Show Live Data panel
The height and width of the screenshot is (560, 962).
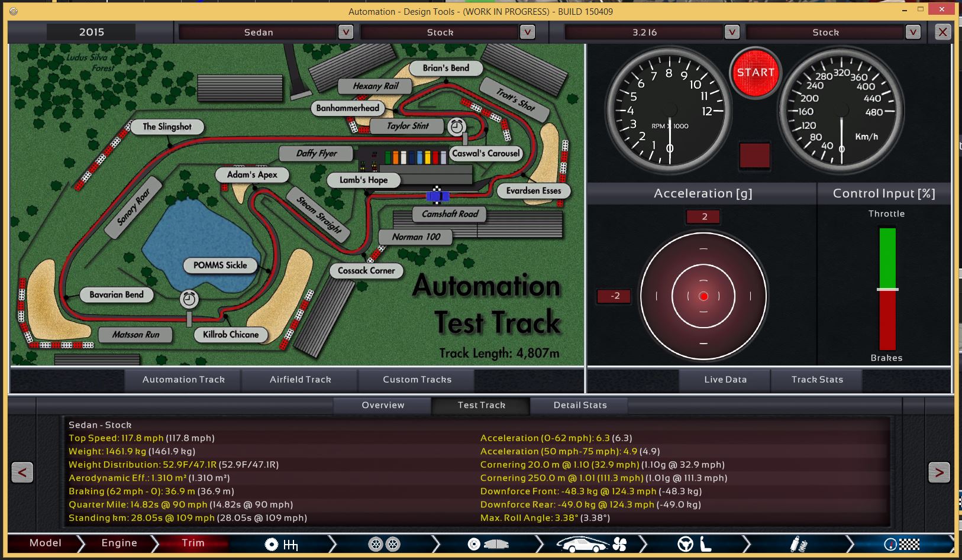pyautogui.click(x=725, y=380)
